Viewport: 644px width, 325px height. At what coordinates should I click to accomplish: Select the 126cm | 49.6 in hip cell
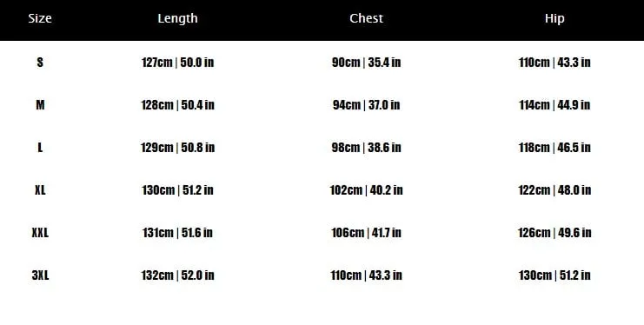554,233
